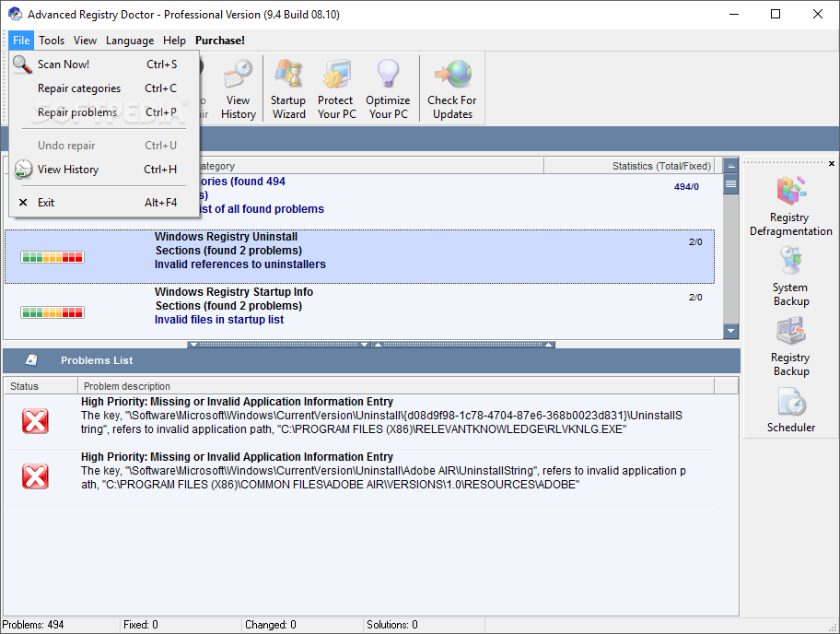
Task: Click the Startup Info severity color bar
Action: pyautogui.click(x=52, y=312)
